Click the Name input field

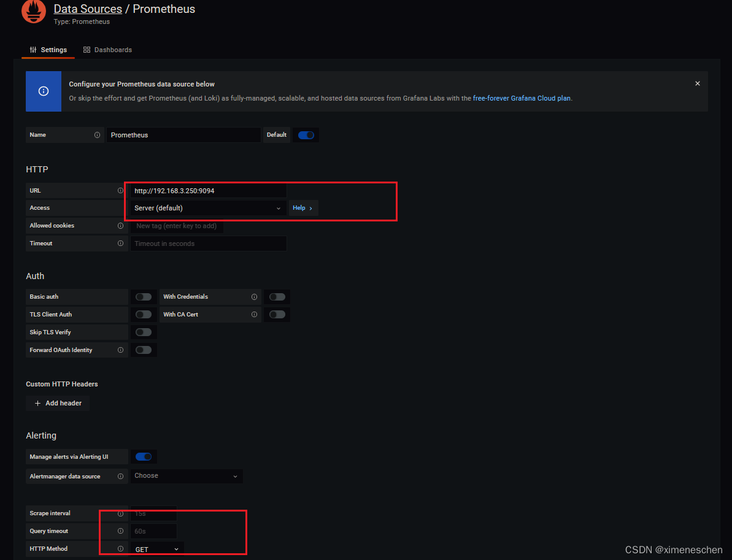coord(183,135)
